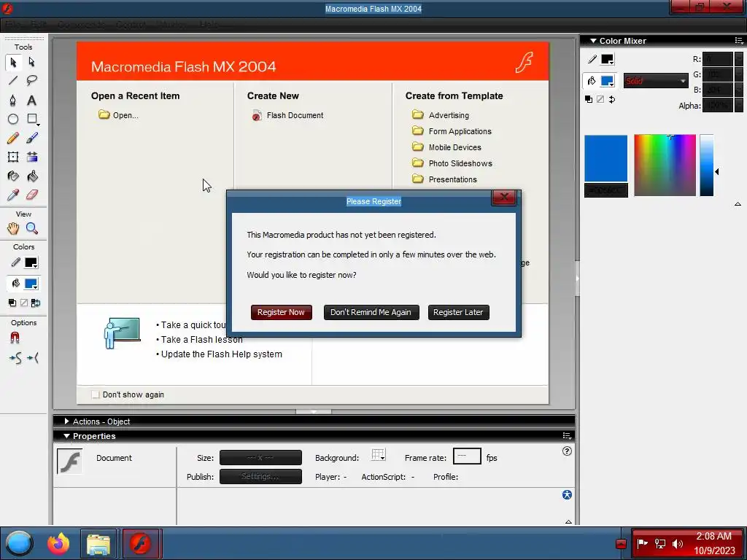Select the Oval tool

coord(13,119)
